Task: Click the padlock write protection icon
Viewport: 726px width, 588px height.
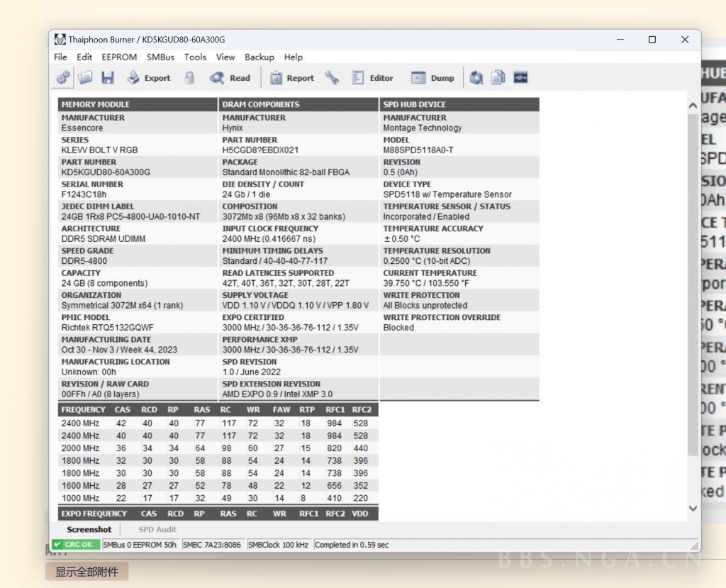Action: [189, 78]
